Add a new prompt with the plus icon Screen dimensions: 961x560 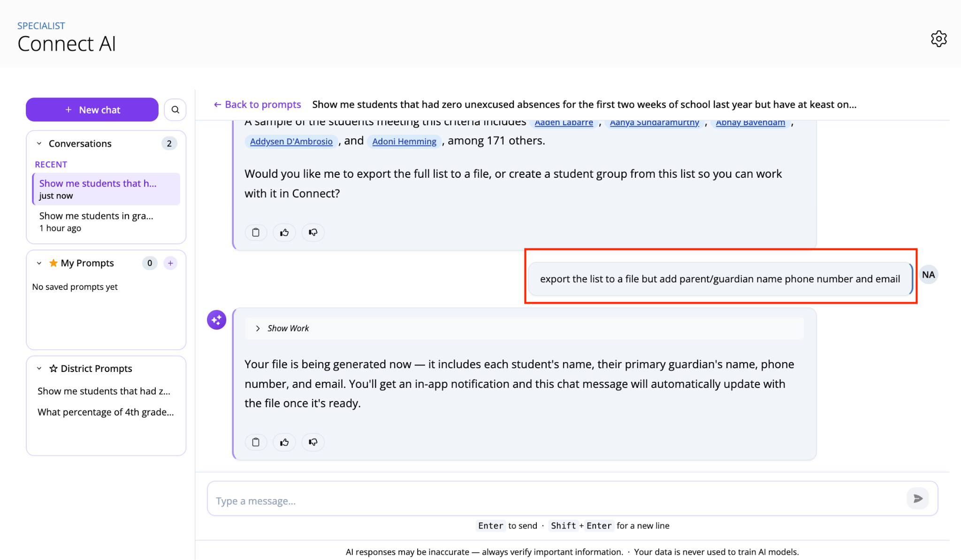click(170, 263)
